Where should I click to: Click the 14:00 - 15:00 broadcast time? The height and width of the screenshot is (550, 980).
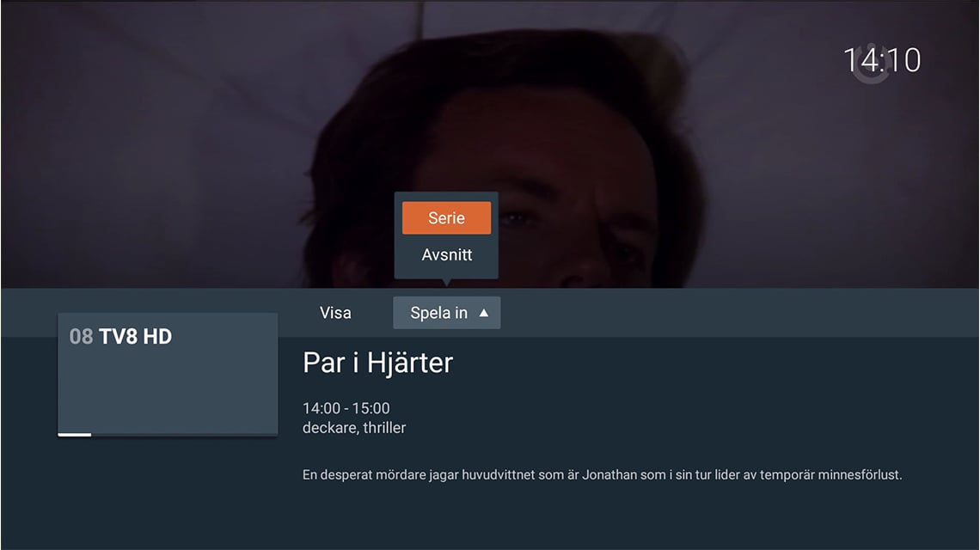346,408
